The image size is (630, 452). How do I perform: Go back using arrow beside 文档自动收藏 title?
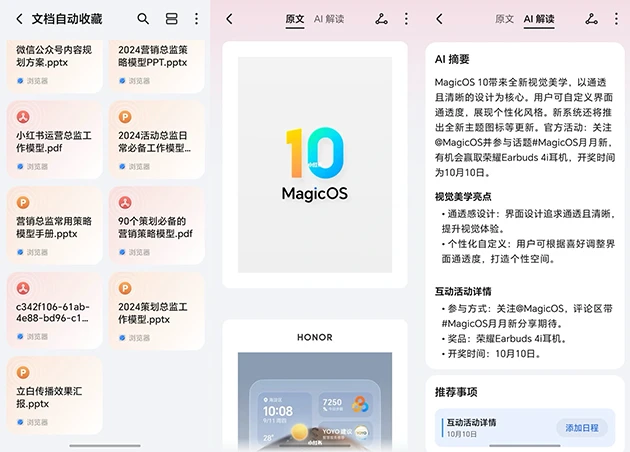18,19
